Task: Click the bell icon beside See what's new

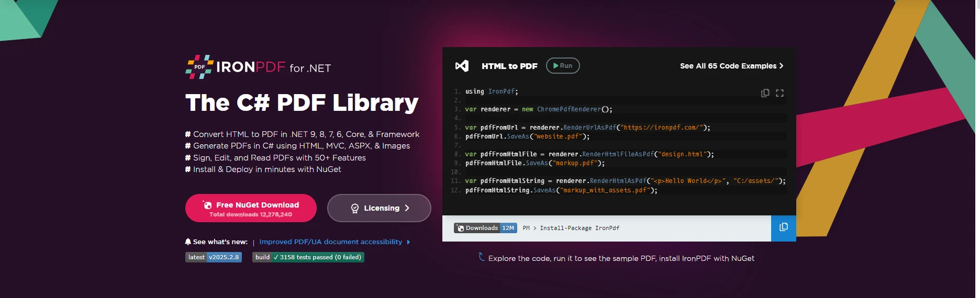Action: pos(188,242)
